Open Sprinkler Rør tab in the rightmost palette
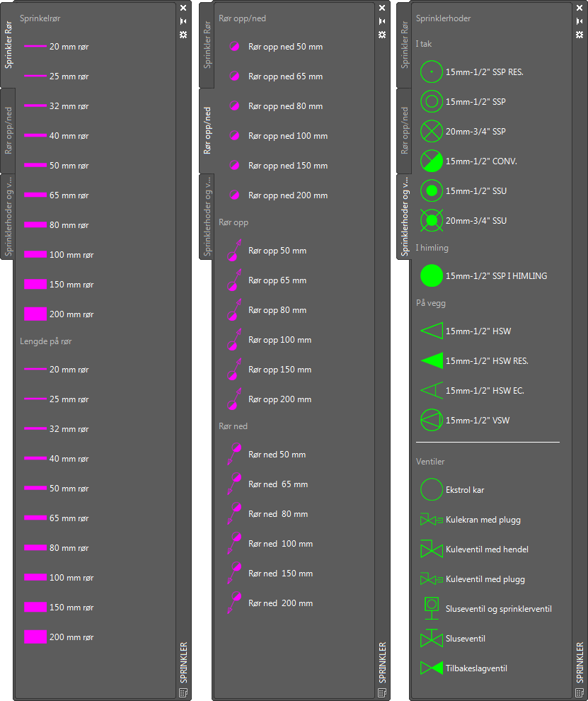 (405, 45)
